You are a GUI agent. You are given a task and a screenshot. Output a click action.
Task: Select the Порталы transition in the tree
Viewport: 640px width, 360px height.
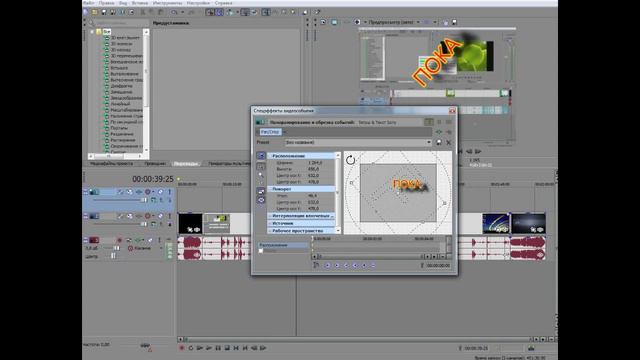pyautogui.click(x=119, y=128)
